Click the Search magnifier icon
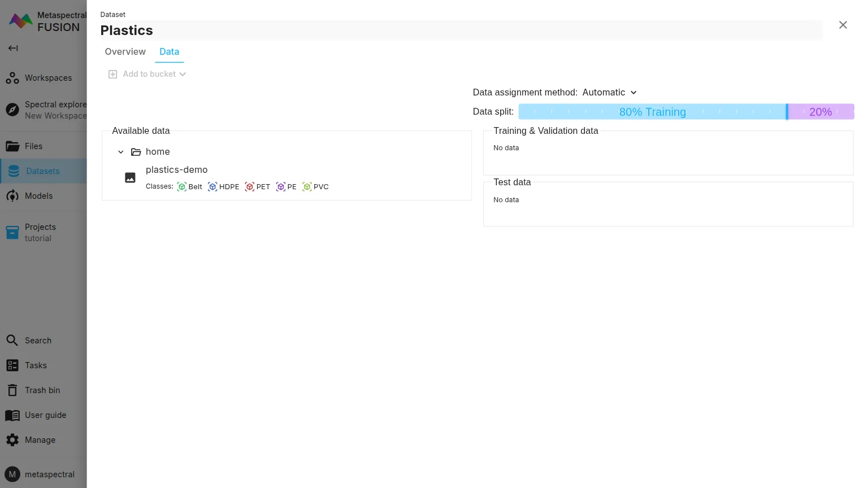The image size is (868, 488). point(12,341)
